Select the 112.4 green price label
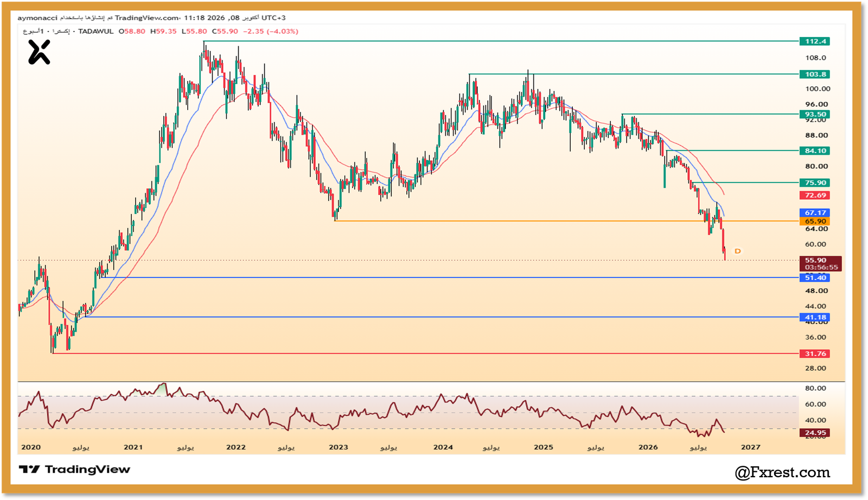The height and width of the screenshot is (500, 868). point(815,41)
